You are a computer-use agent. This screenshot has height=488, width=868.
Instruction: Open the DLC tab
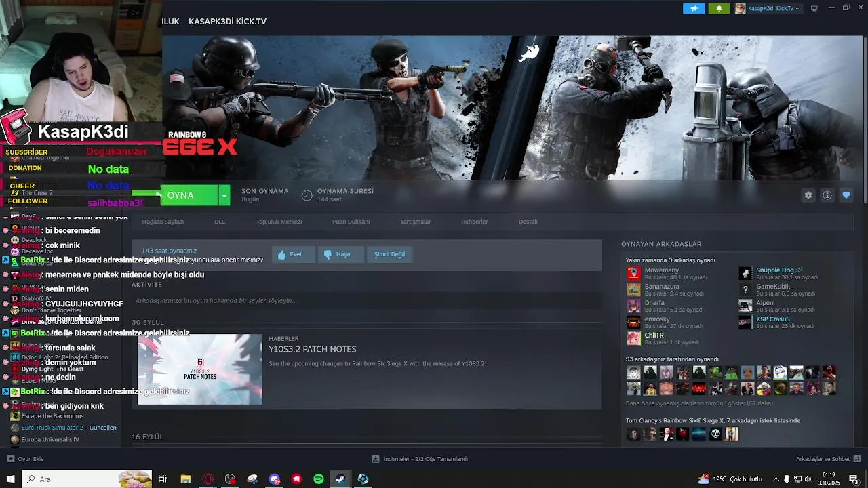click(x=220, y=222)
